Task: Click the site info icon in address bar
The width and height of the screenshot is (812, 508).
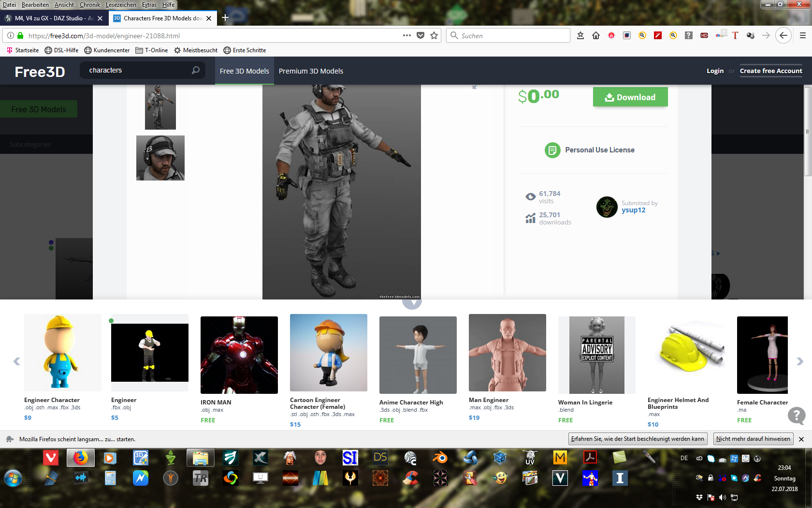Action: point(11,35)
